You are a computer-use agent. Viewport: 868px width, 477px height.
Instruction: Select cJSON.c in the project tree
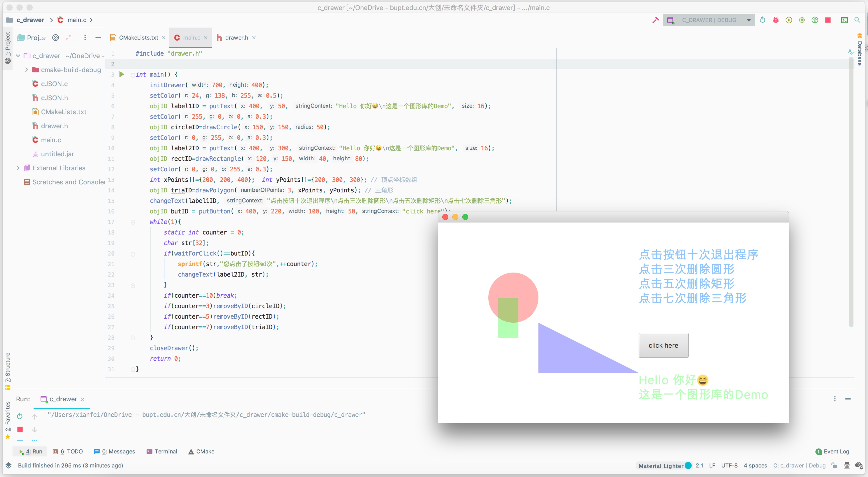coord(54,84)
